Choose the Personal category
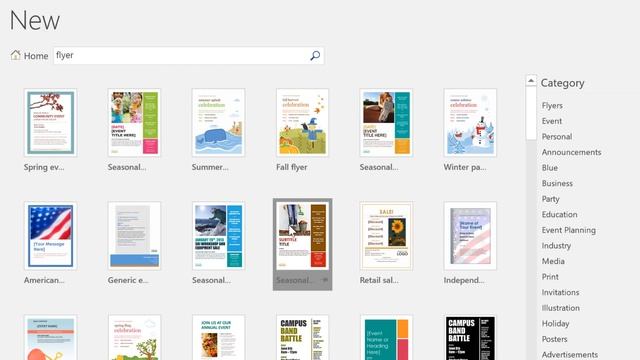The image size is (640, 360). [x=557, y=137]
